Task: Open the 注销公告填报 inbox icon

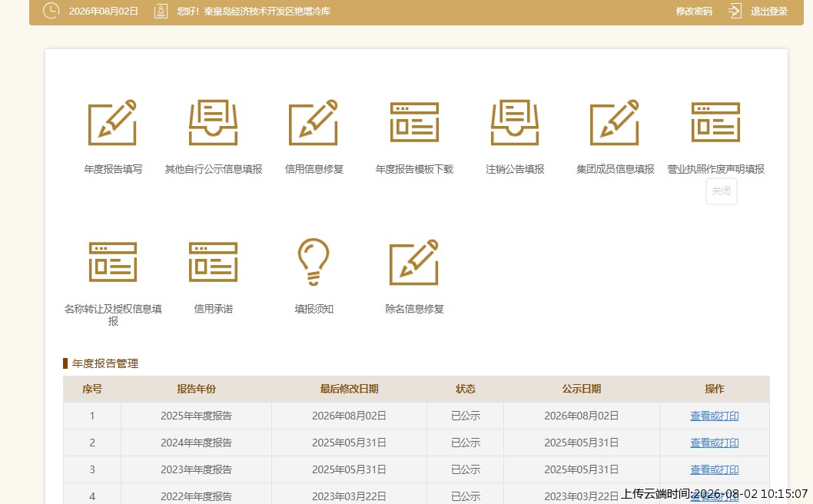Action: click(515, 122)
